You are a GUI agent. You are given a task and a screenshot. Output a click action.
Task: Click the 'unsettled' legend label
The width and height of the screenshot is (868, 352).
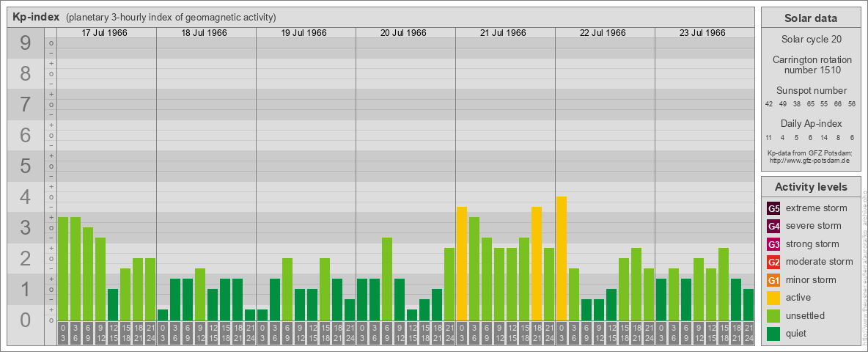(806, 315)
